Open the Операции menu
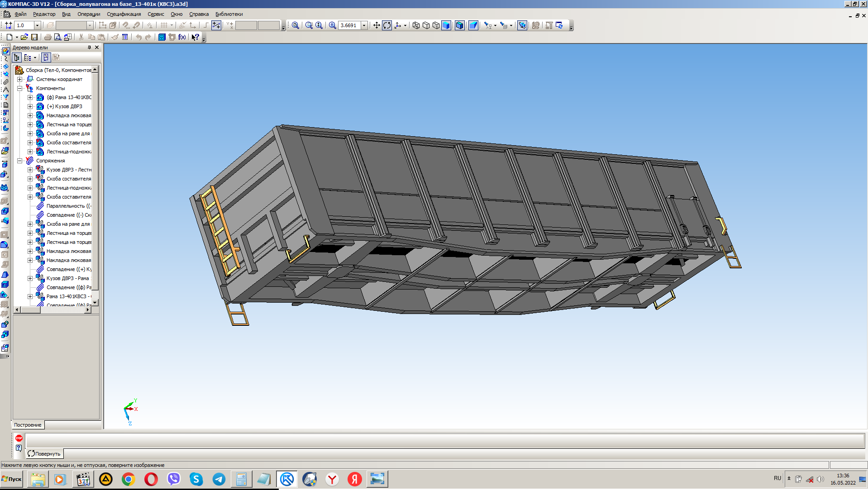Screen dimensions: 868x490 [x=89, y=14]
